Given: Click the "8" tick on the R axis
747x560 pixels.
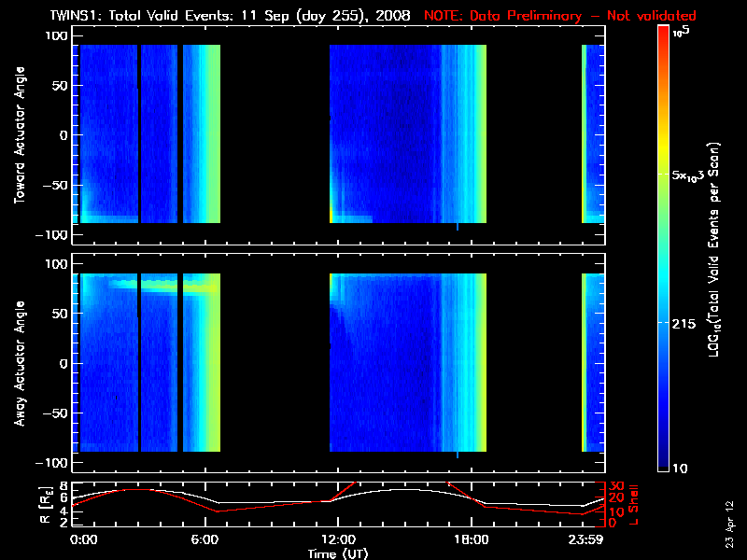Looking at the screenshot, I should point(64,486).
